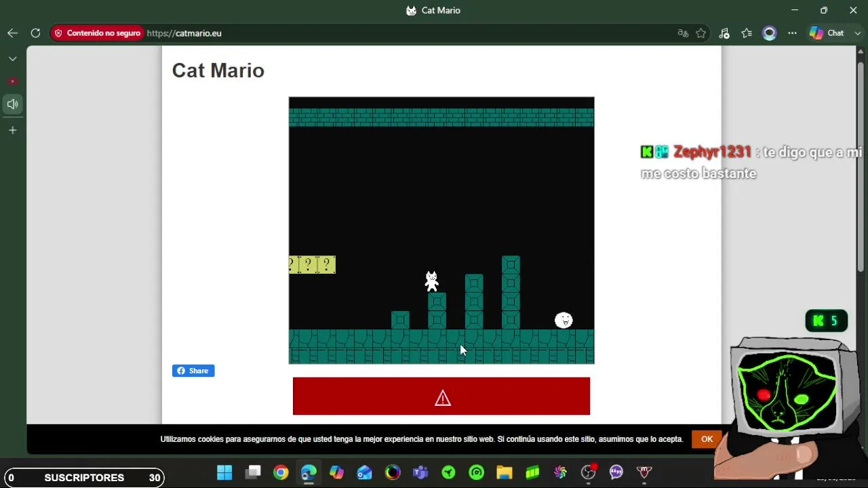Click the green viewer count badge showing 5

[x=827, y=321]
